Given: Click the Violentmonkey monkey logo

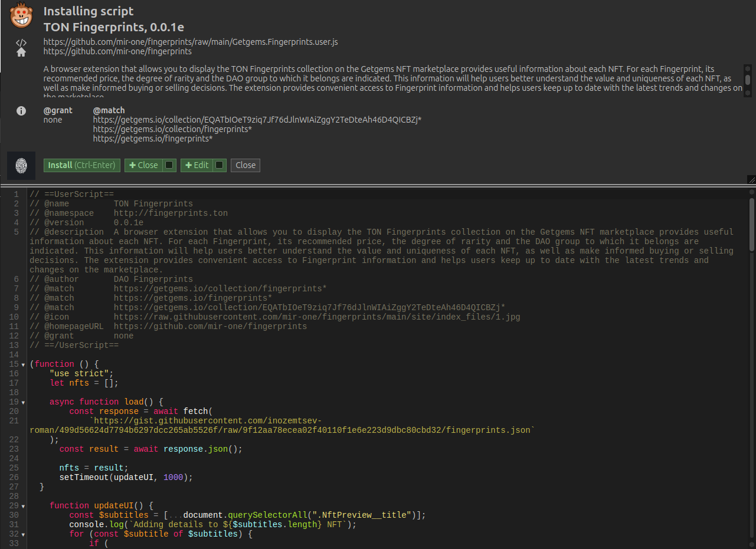Looking at the screenshot, I should [21, 15].
